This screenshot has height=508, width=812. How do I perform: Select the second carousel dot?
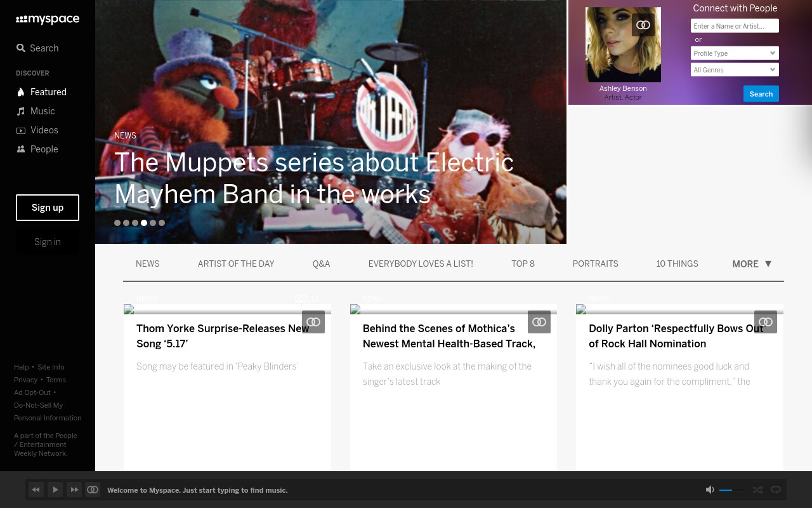(126, 223)
